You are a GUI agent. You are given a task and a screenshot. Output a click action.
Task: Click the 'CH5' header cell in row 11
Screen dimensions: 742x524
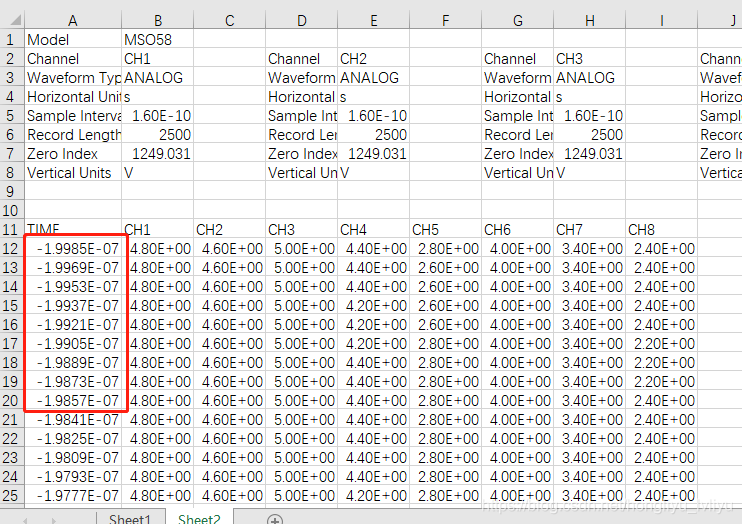[445, 229]
